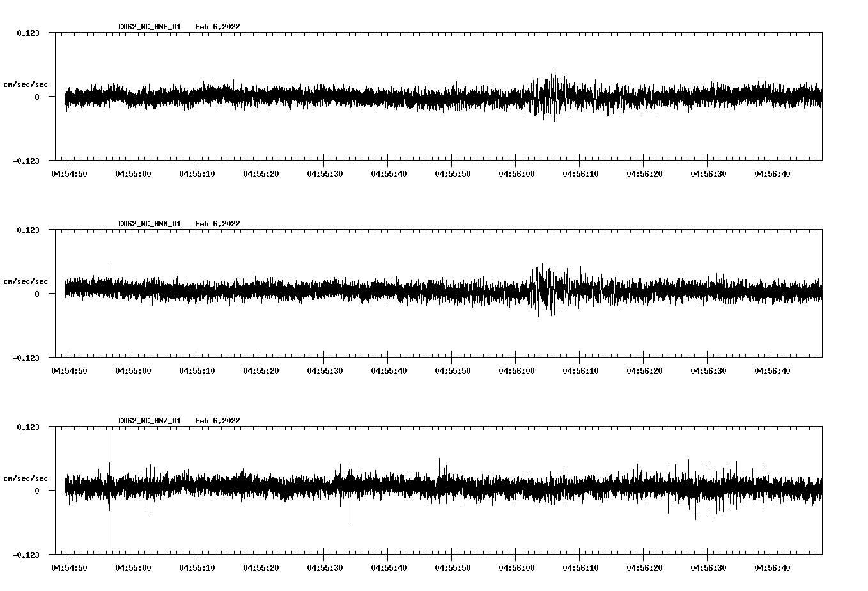Image resolution: width=868 pixels, height=591 pixels.
Task: Click the -0.123 lower limit of HNN axis
Action: pos(26,358)
